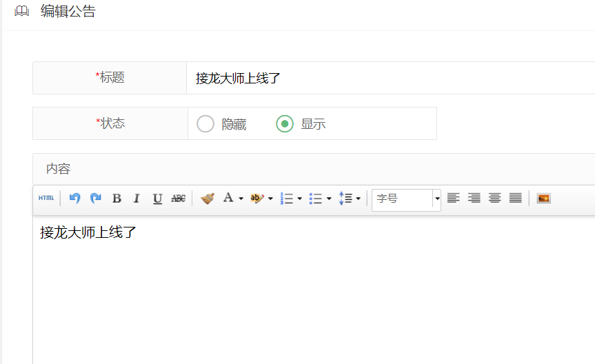Screen dimensions: 595x364
Task: Apply strikethrough formatting
Action: pos(179,198)
